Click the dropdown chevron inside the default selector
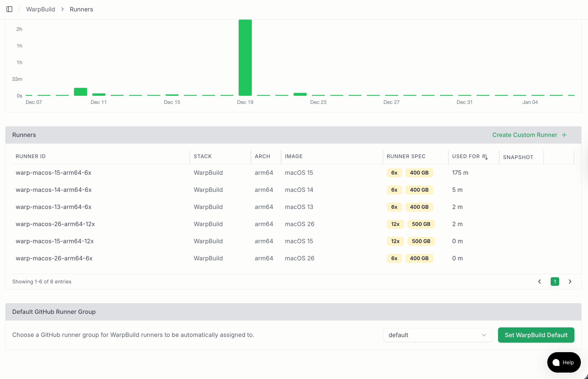Image resolution: width=588 pixels, height=379 pixels. coord(484,335)
